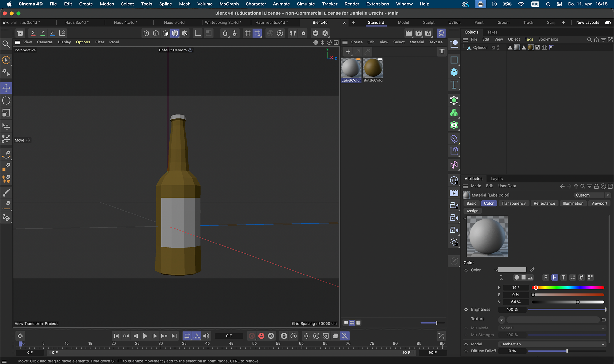Click the Assign button
The image size is (614, 364).
pos(472,211)
